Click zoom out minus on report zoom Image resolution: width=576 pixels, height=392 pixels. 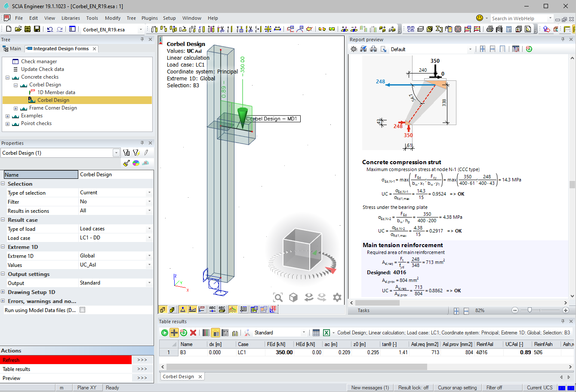coord(514,310)
